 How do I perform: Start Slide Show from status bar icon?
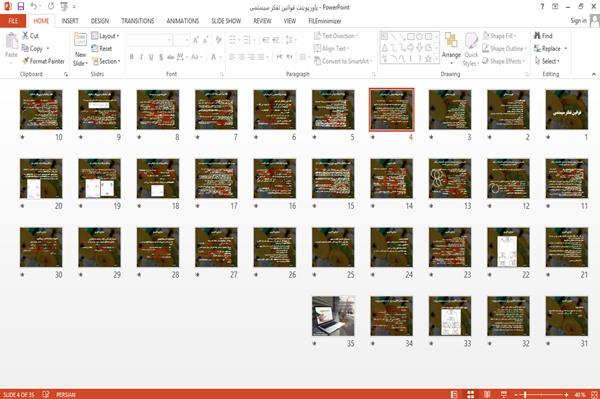504,394
